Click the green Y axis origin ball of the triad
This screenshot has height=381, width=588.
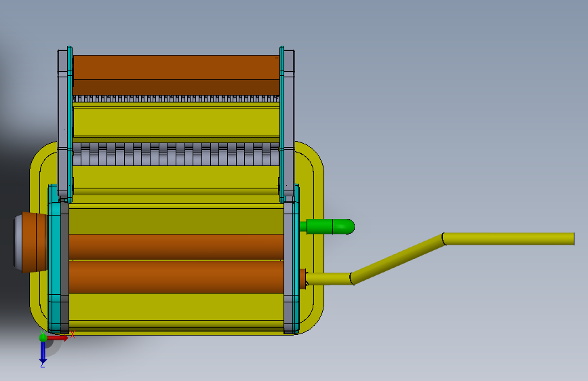point(43,337)
